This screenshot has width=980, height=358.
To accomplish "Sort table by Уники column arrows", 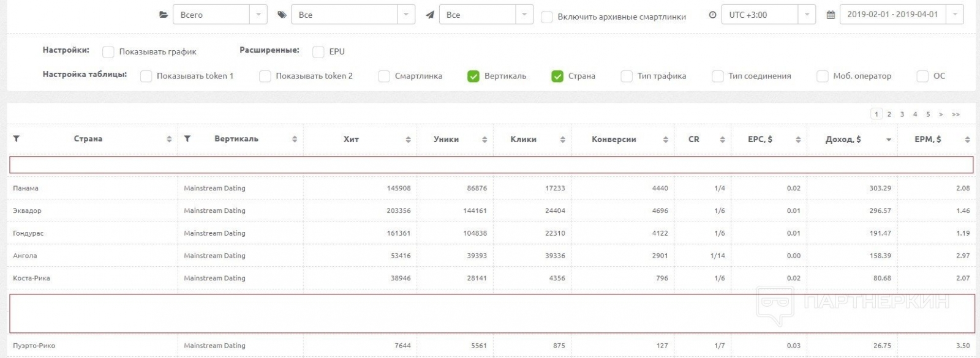I will [x=484, y=140].
